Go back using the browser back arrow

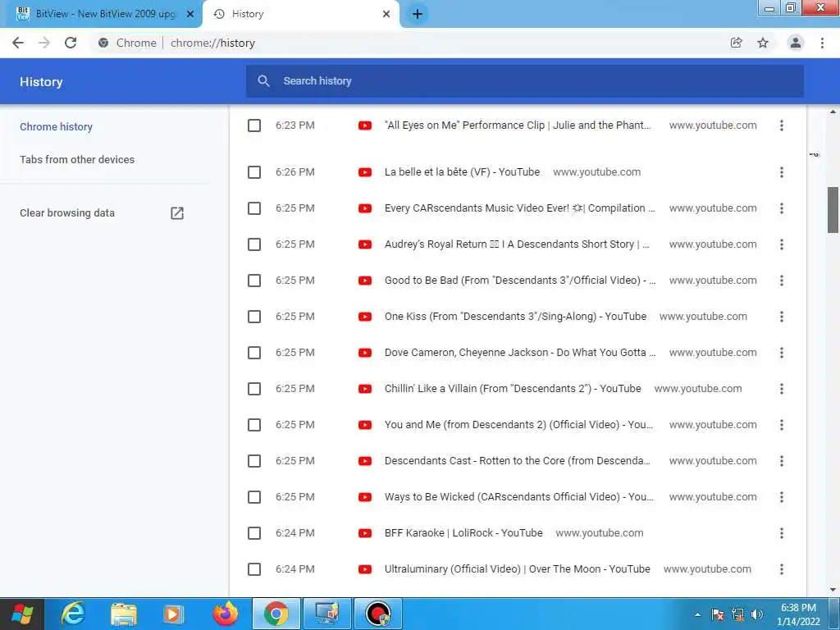click(18, 43)
